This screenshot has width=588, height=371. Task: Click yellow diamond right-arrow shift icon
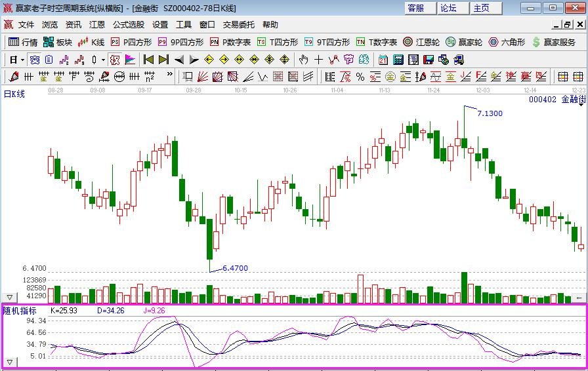click(x=224, y=60)
